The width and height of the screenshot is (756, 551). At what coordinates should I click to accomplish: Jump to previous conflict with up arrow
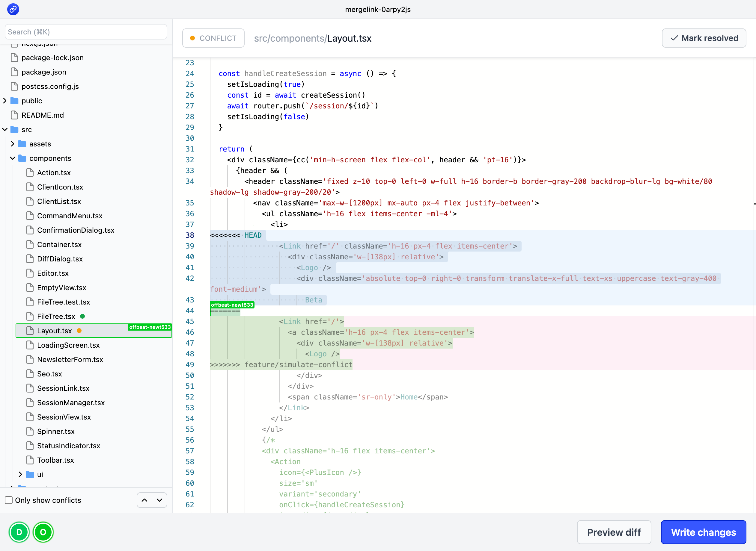[x=144, y=500]
